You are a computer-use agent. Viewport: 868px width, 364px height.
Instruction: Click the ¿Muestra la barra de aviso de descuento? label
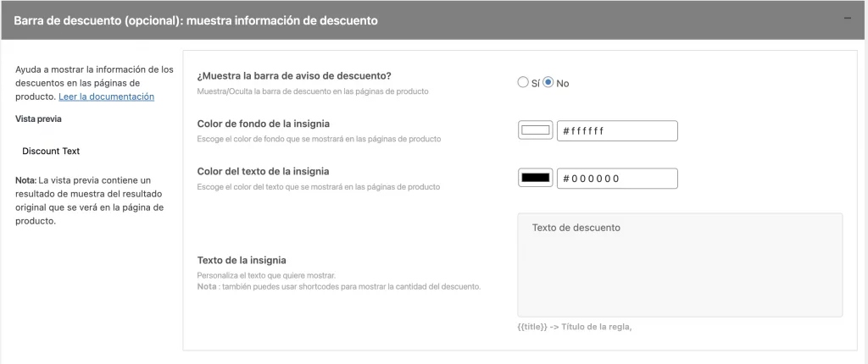294,75
